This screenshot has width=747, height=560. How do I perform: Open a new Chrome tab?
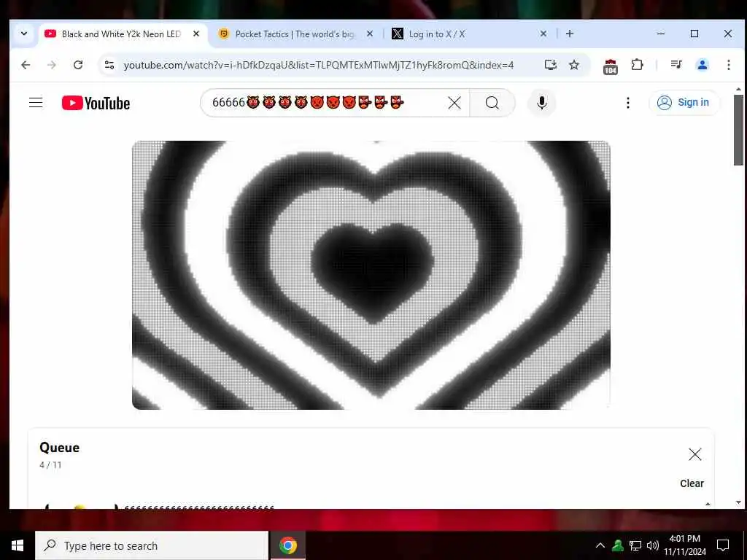pyautogui.click(x=570, y=34)
